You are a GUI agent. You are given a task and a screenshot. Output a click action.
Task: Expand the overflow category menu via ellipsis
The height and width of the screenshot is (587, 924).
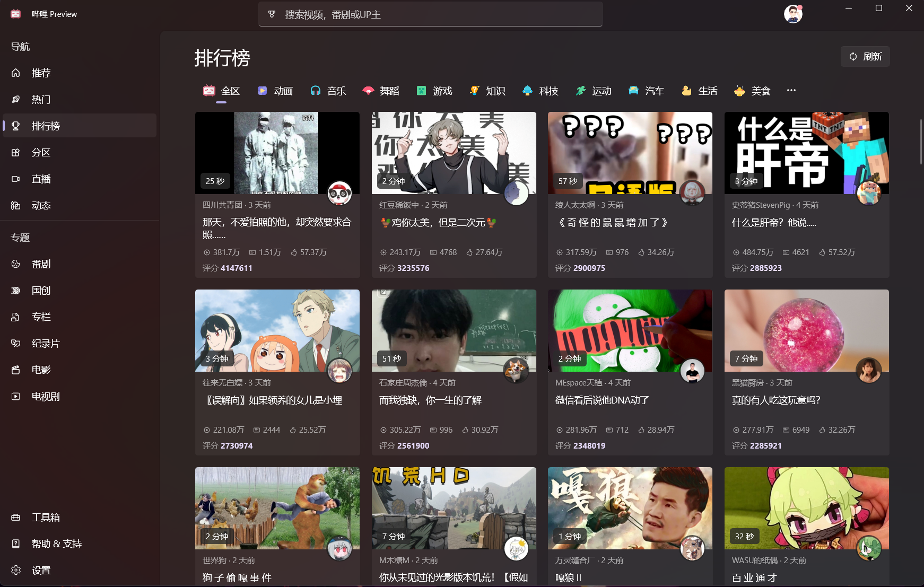791,90
